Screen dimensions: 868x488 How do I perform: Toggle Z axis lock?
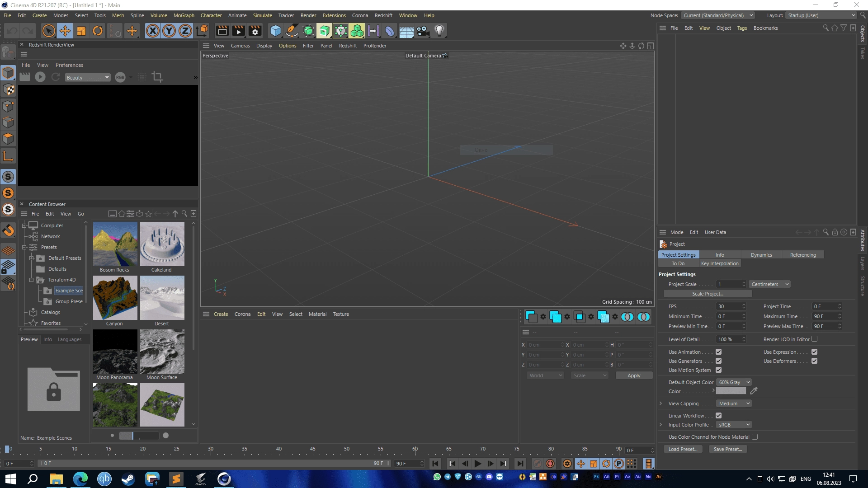pyautogui.click(x=185, y=31)
